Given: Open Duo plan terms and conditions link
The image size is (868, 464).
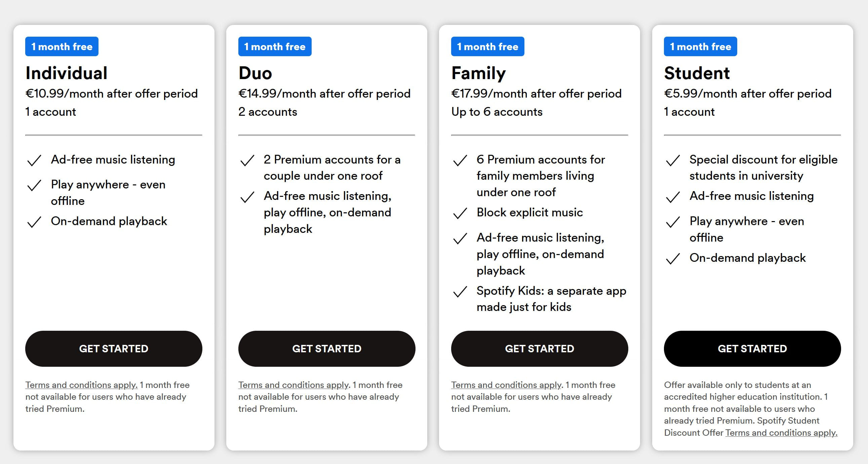Looking at the screenshot, I should coord(294,385).
